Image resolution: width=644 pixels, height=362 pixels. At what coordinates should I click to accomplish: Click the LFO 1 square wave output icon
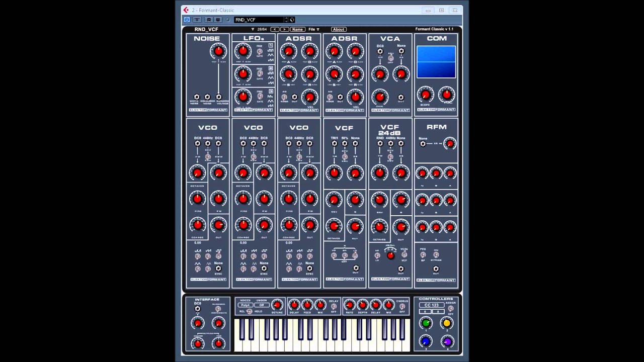pyautogui.click(x=271, y=51)
